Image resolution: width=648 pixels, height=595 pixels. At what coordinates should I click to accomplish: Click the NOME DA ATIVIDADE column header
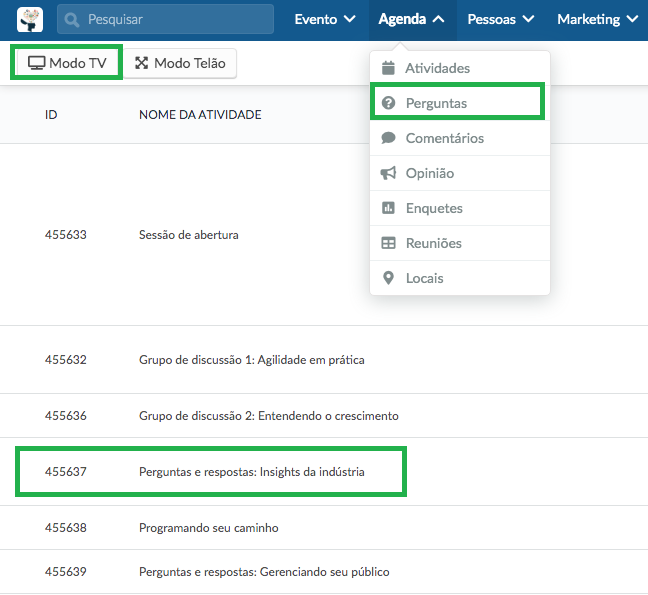200,114
